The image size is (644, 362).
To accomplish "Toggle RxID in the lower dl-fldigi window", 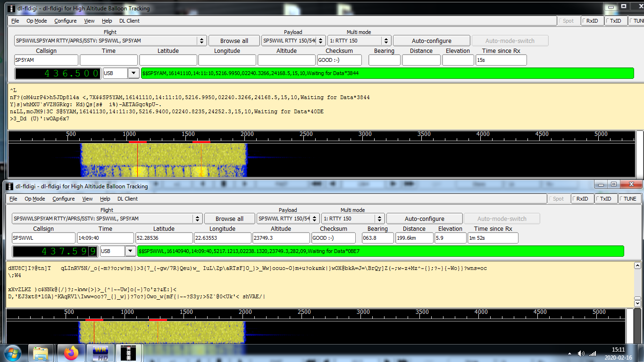I will [582, 199].
